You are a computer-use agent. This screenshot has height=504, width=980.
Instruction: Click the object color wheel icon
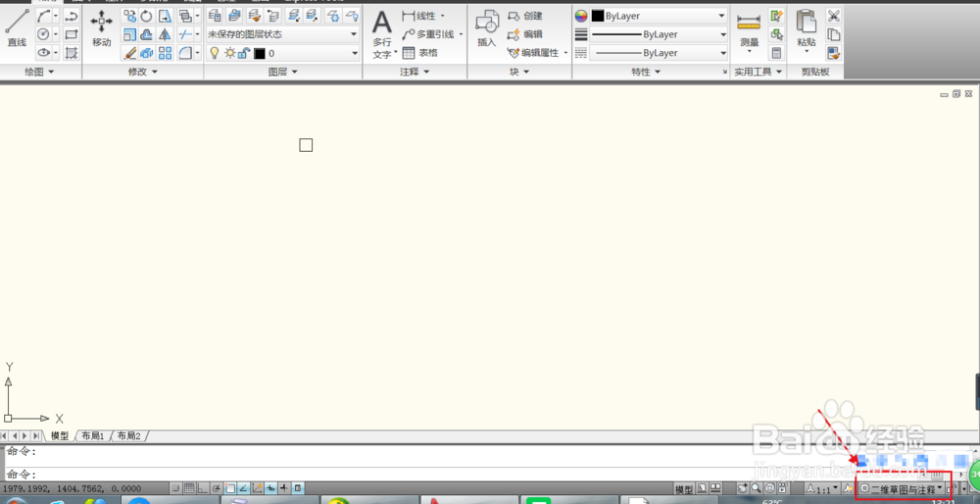pyautogui.click(x=581, y=16)
